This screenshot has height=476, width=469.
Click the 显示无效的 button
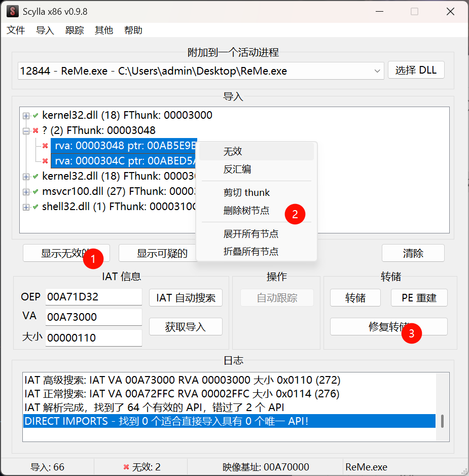coord(66,253)
